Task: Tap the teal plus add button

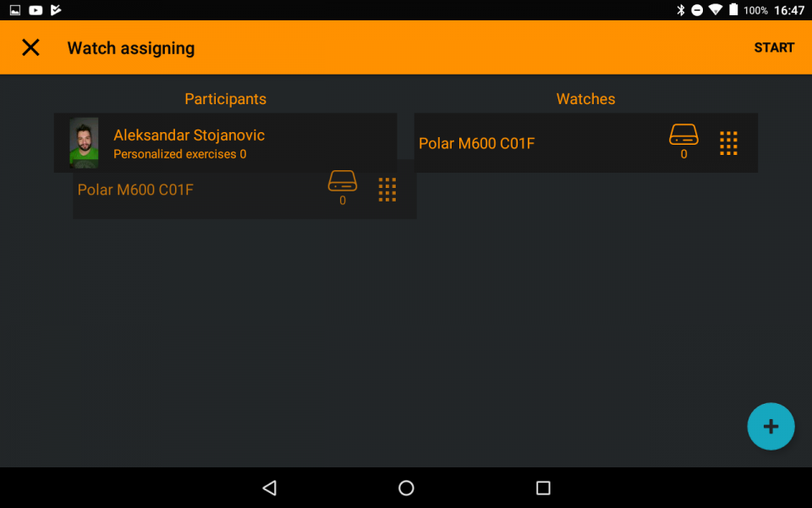Action: point(771,426)
